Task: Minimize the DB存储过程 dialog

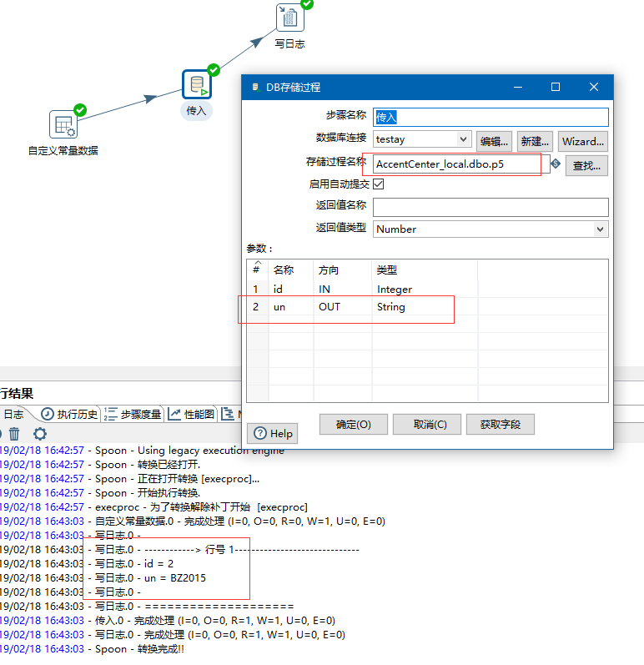Action: pyautogui.click(x=518, y=87)
